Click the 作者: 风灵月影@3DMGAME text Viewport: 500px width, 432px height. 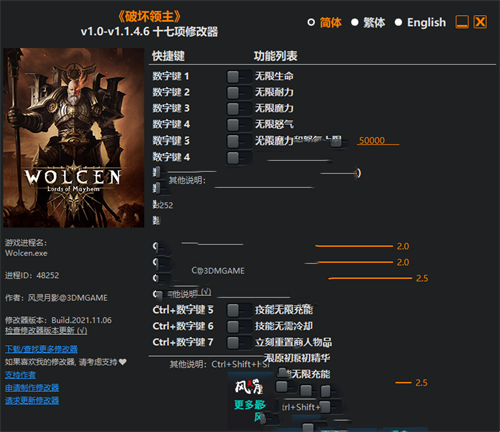pos(56,298)
